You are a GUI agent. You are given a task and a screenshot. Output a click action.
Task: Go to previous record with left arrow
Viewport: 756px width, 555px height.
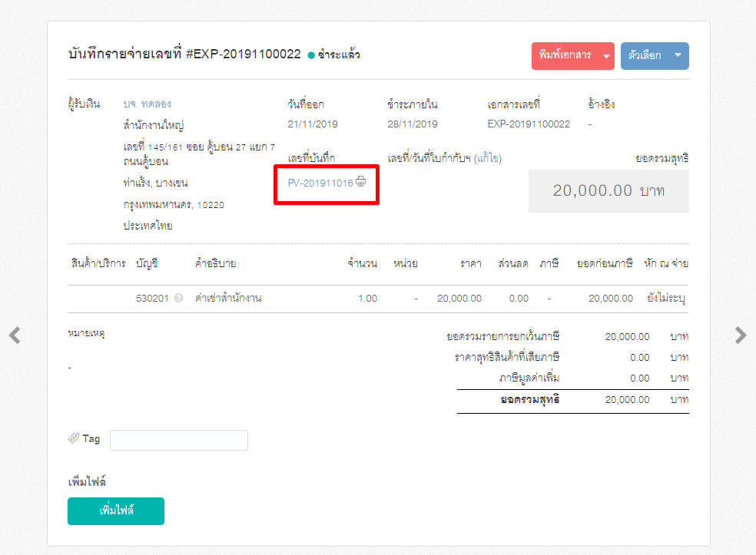coord(15,335)
